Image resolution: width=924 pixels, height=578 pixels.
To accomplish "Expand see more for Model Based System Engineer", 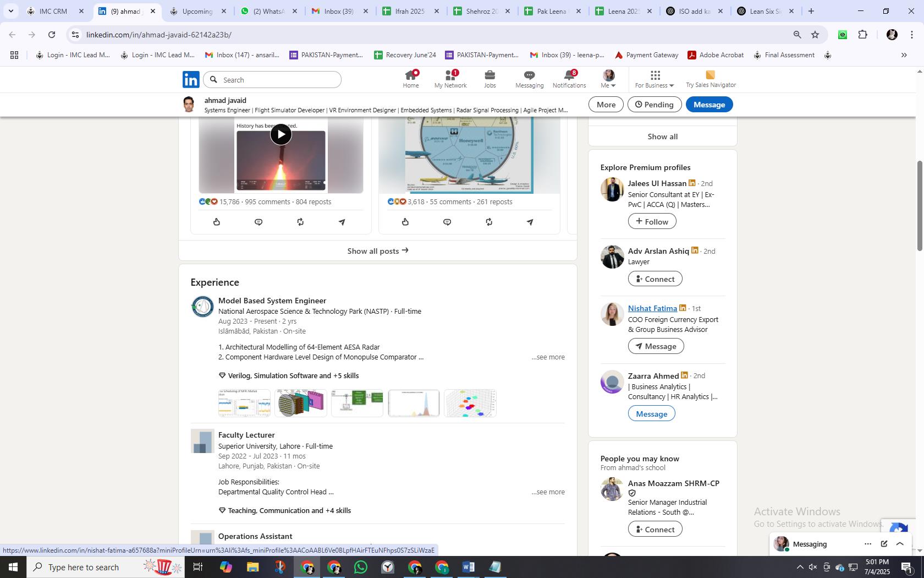I will pyautogui.click(x=548, y=357).
